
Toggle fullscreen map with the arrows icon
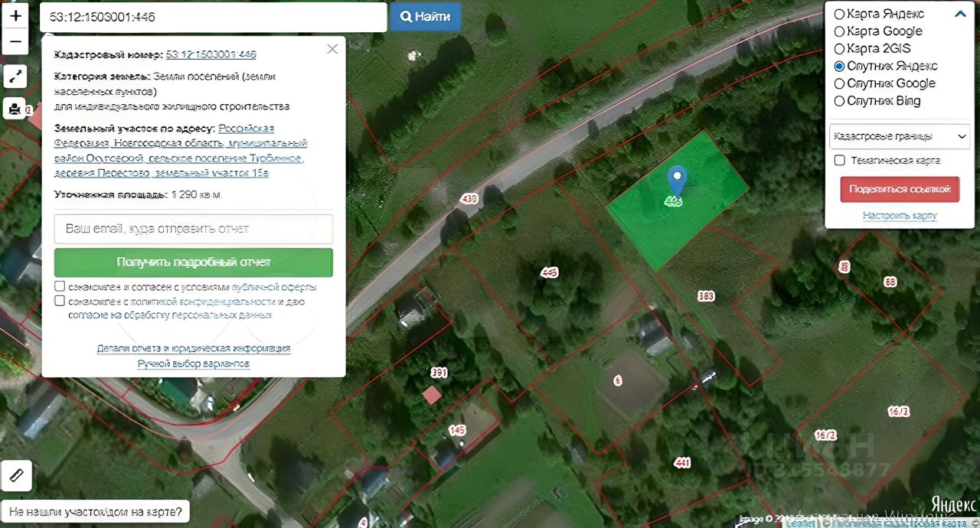[x=15, y=77]
